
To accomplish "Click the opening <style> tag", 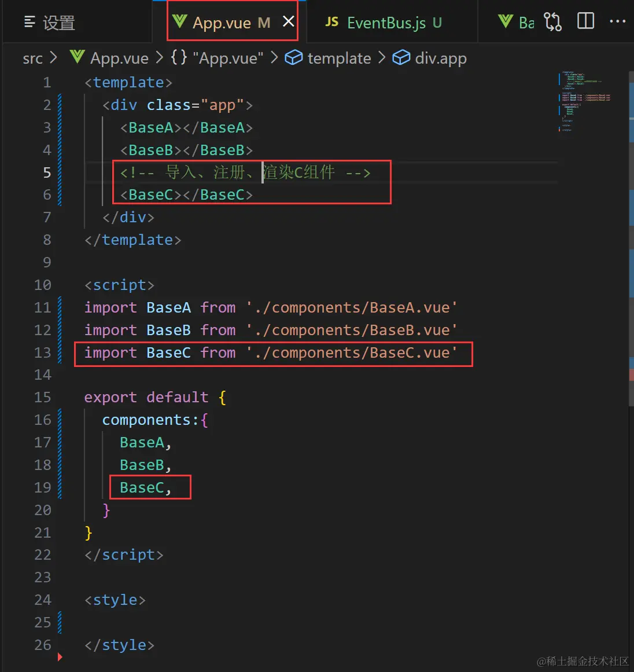I will pos(115,600).
